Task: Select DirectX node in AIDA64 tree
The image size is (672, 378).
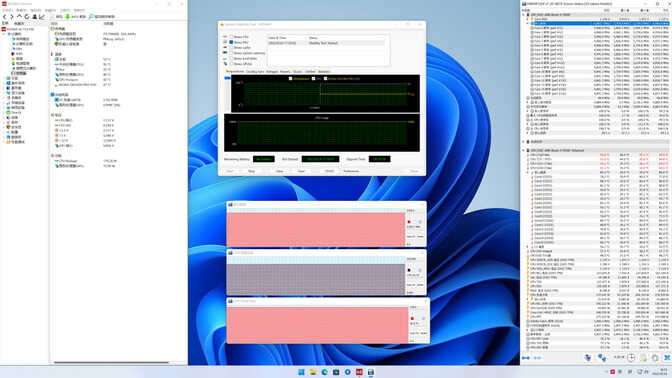Action: point(15,112)
